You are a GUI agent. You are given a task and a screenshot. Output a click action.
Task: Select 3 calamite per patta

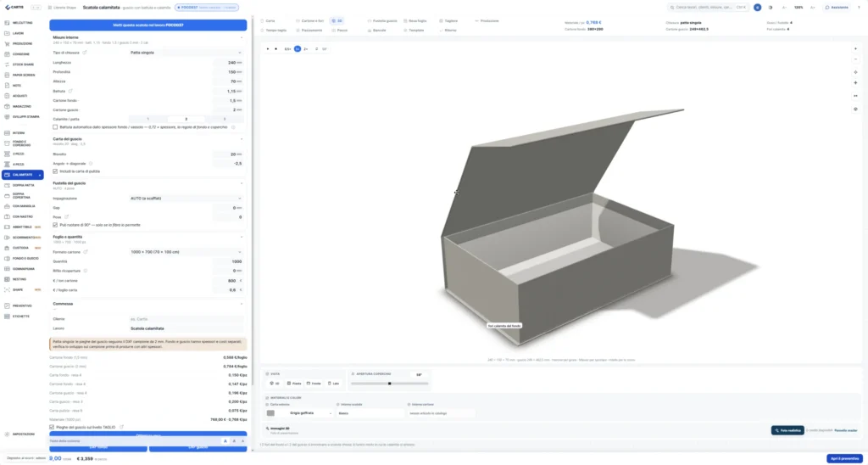click(x=224, y=119)
